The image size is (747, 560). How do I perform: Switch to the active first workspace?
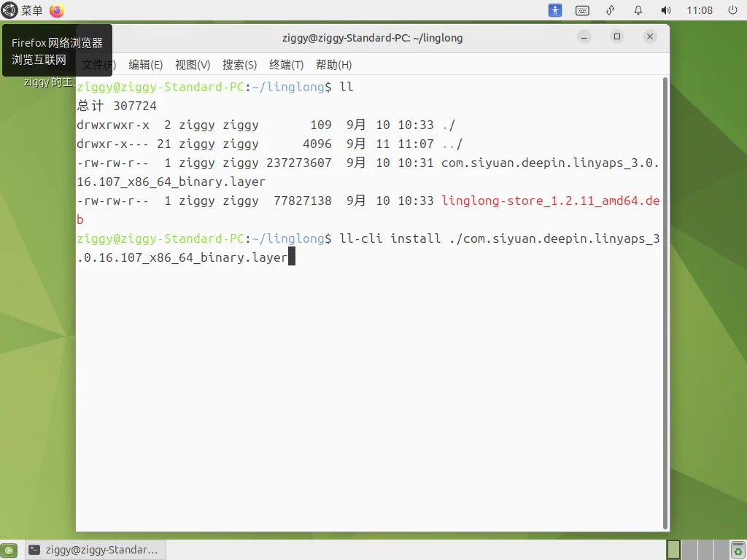click(673, 550)
